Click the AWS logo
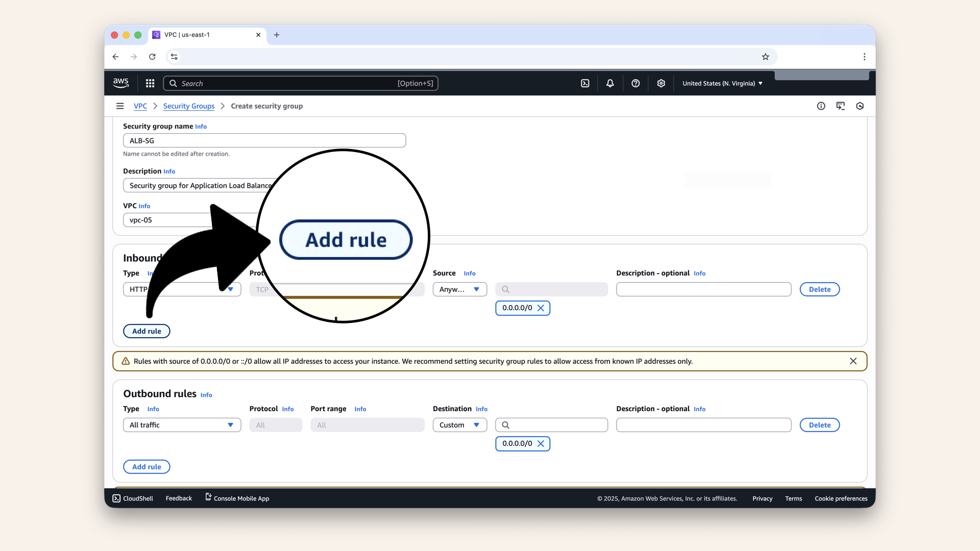The height and width of the screenshot is (551, 980). point(120,83)
